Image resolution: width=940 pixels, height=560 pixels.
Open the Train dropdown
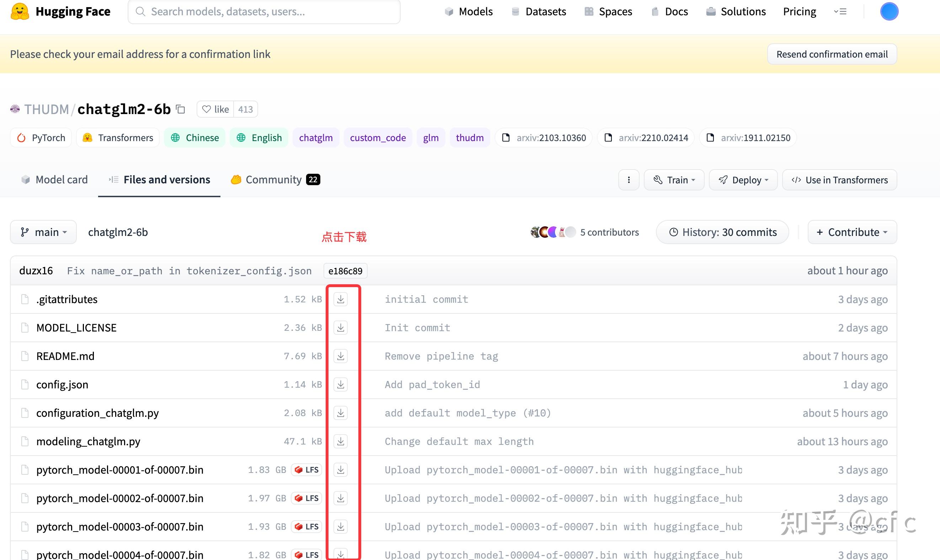(674, 180)
